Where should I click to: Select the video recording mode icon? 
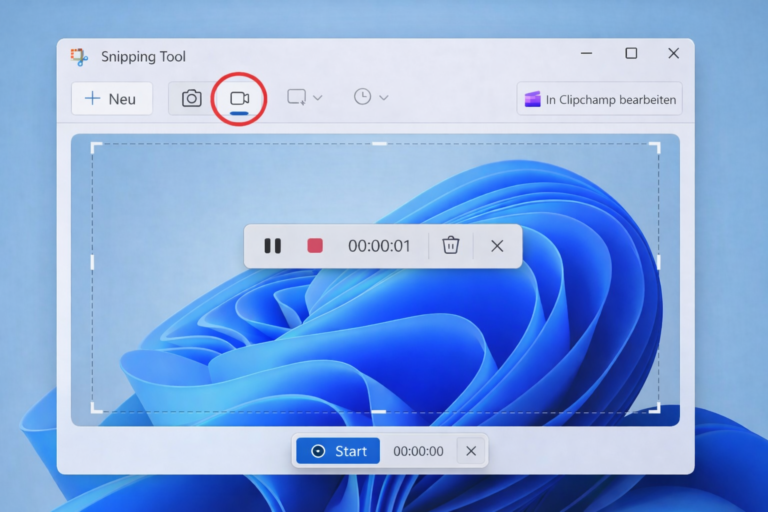[x=239, y=98]
